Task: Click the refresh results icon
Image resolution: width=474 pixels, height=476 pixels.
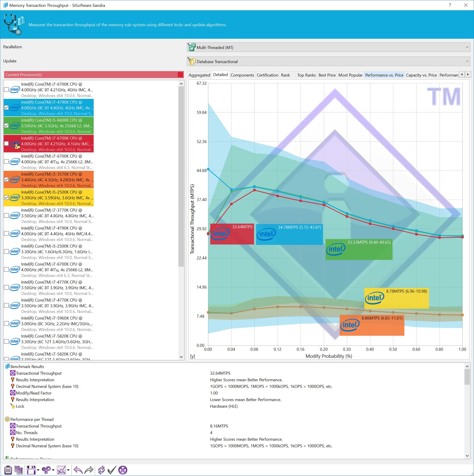Action: pos(101,470)
